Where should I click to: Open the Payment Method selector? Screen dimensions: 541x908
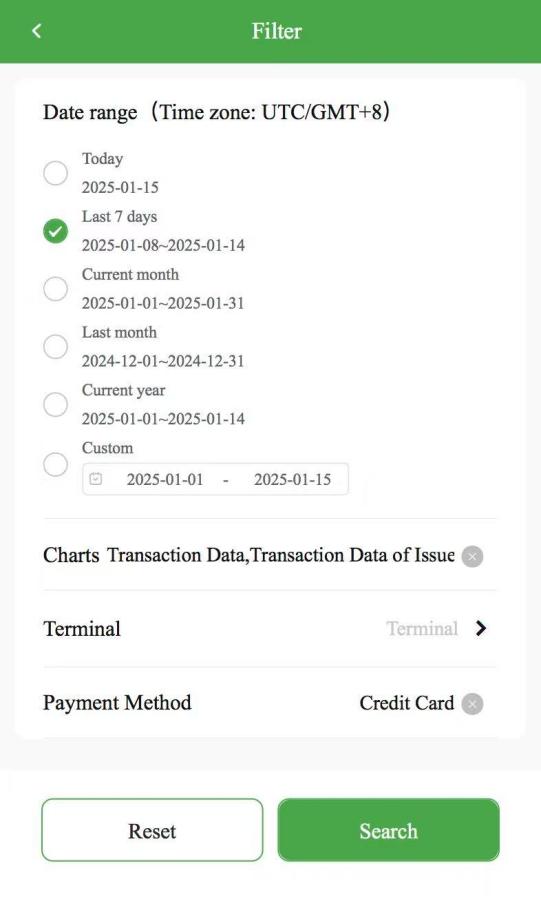coord(270,703)
